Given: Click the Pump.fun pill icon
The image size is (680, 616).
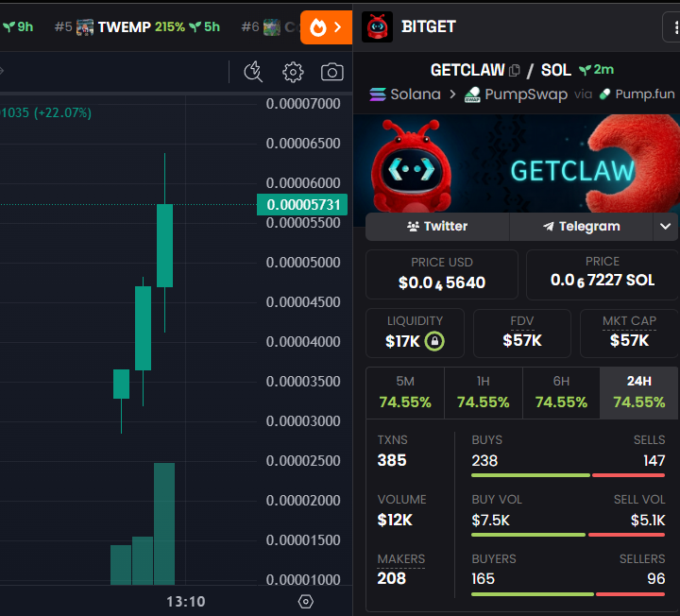Looking at the screenshot, I should [x=605, y=94].
